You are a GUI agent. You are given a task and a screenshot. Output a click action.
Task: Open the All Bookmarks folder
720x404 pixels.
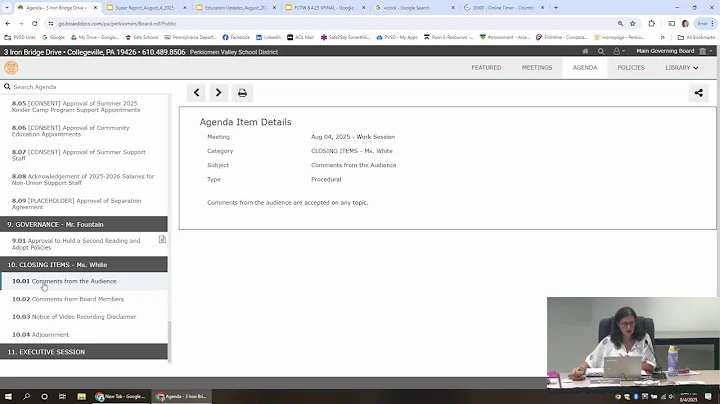696,37
